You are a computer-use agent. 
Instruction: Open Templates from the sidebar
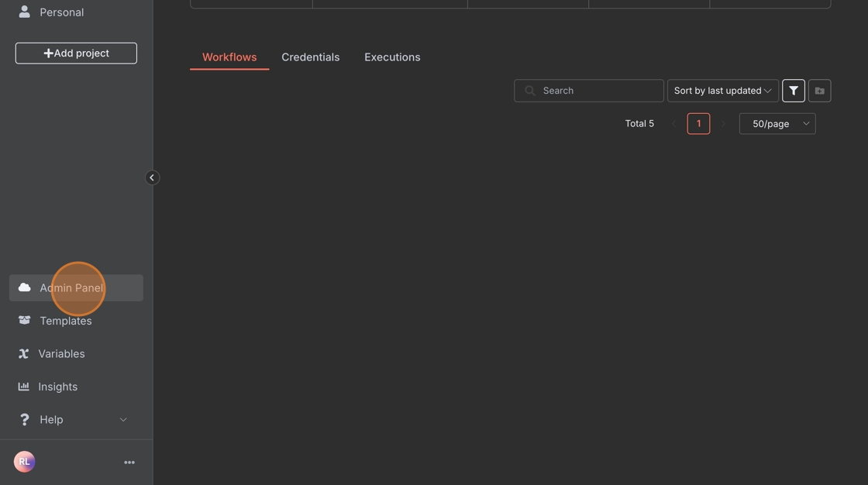pos(65,321)
